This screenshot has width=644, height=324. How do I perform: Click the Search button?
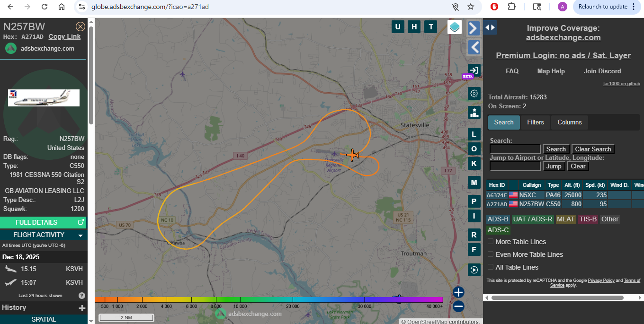coord(556,149)
